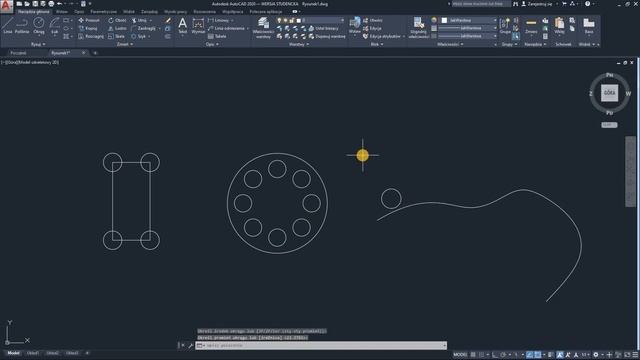Click the Zmierz (measure) tool
Screen dimensions: 640x360
[x=531, y=25]
